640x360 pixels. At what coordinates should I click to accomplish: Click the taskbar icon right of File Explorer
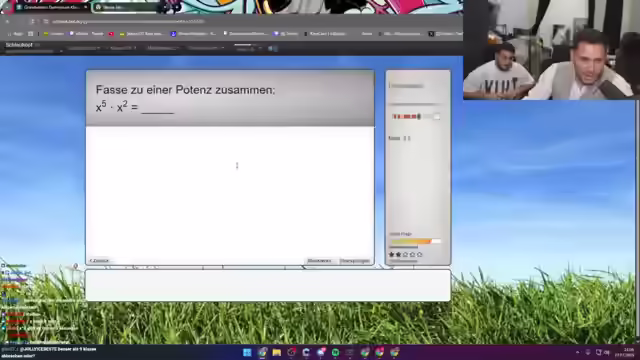291,352
